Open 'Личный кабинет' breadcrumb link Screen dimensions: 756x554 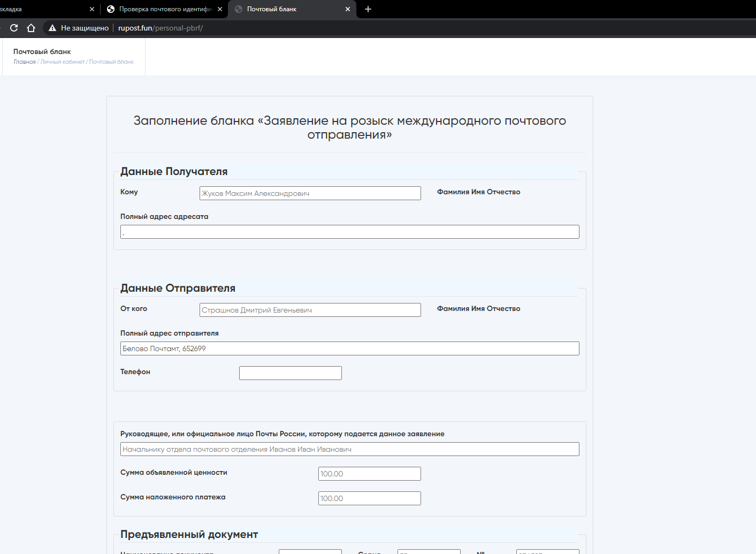[63, 62]
